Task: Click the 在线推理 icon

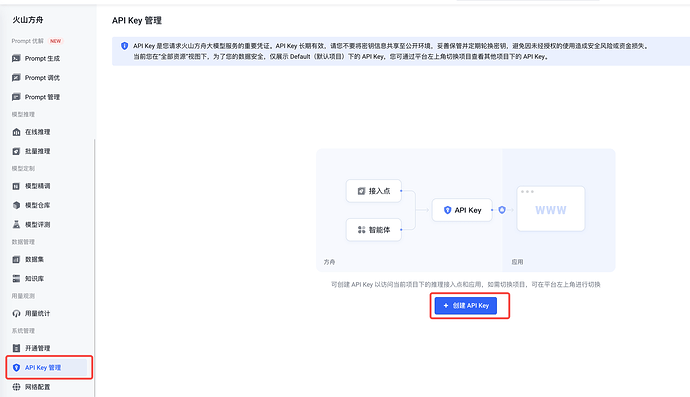Action: (x=16, y=132)
